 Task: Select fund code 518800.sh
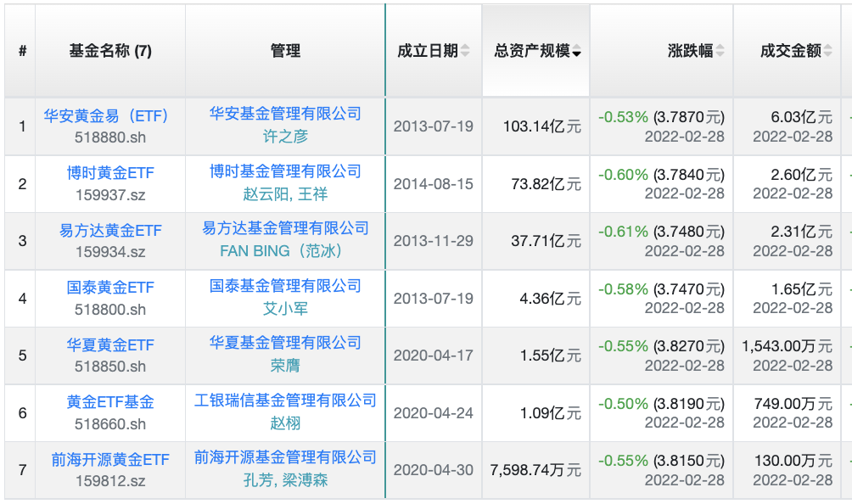(110, 310)
